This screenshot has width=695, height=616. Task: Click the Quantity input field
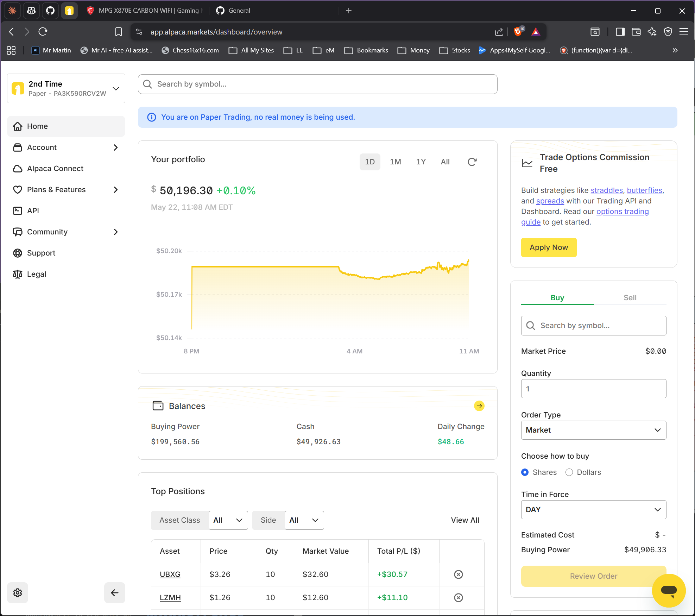tap(593, 389)
